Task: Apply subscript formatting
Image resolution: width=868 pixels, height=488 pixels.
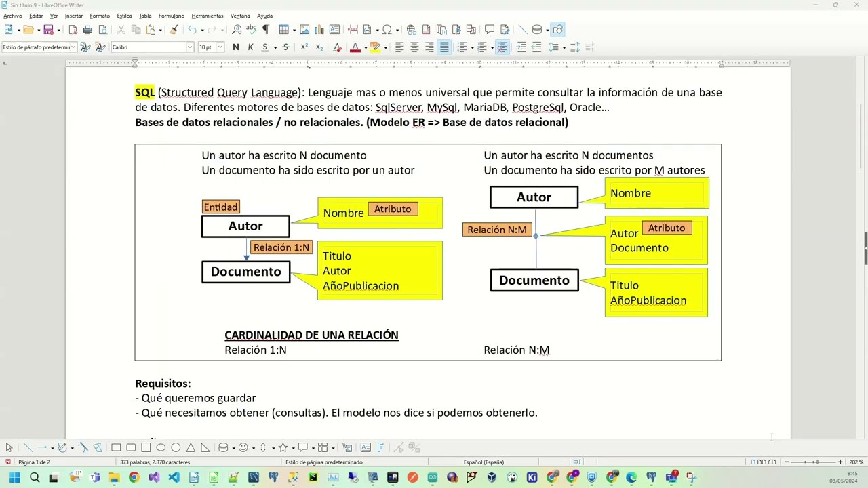Action: 319,47
